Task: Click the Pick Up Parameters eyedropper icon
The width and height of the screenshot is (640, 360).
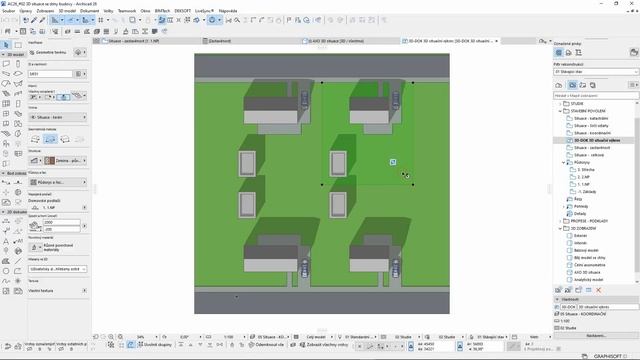Action: [34, 20]
